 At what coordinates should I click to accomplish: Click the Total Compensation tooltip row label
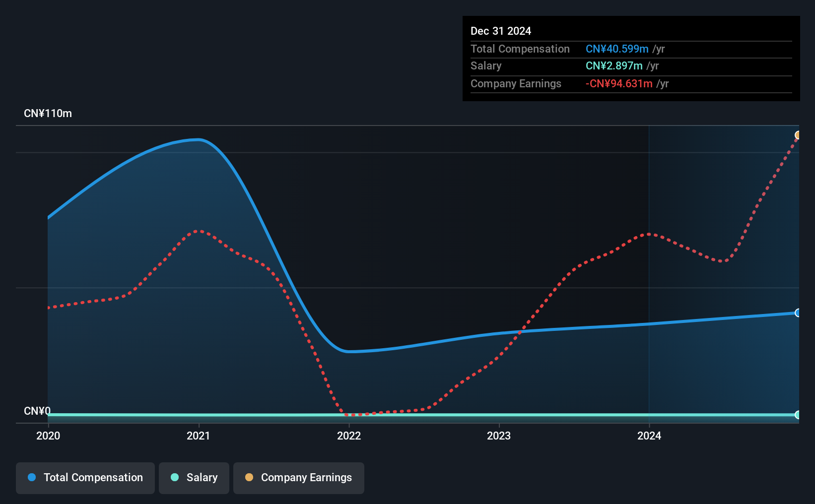coord(520,49)
